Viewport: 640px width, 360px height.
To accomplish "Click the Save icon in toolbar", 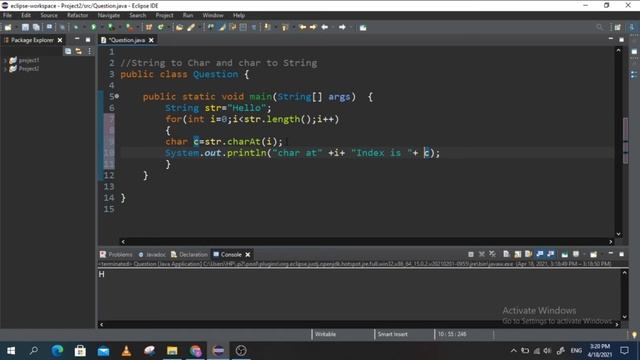I will click(25, 27).
